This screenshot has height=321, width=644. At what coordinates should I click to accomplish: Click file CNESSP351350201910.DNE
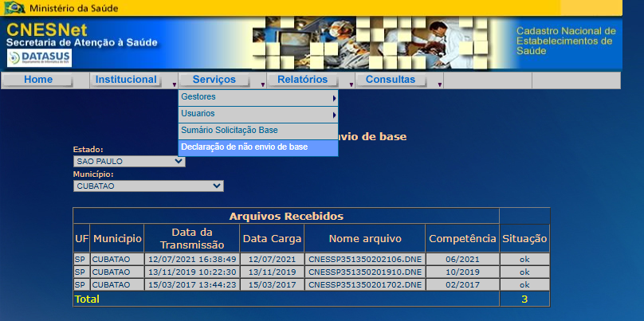[x=364, y=272]
